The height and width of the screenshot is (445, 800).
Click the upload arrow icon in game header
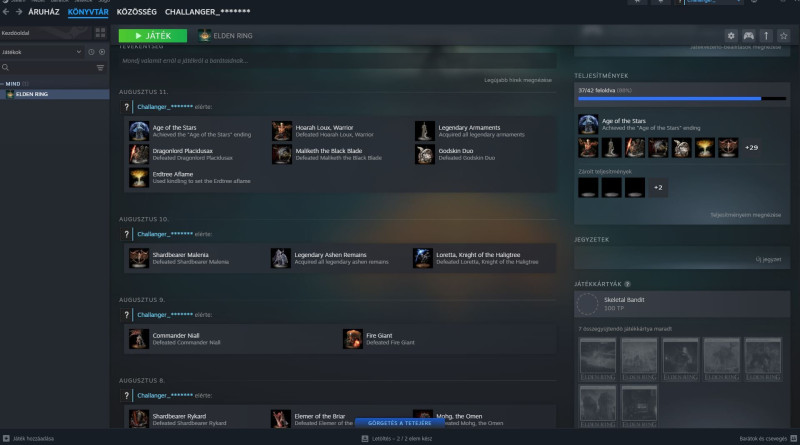766,36
